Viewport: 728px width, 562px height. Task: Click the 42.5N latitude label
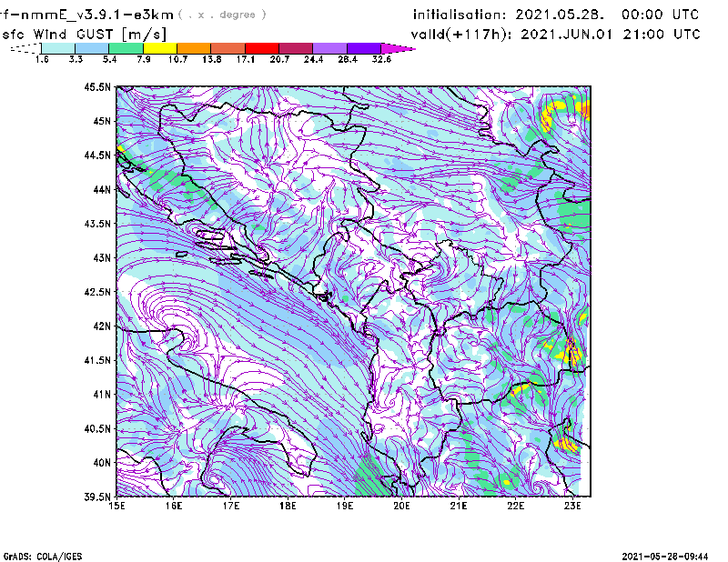point(98,292)
